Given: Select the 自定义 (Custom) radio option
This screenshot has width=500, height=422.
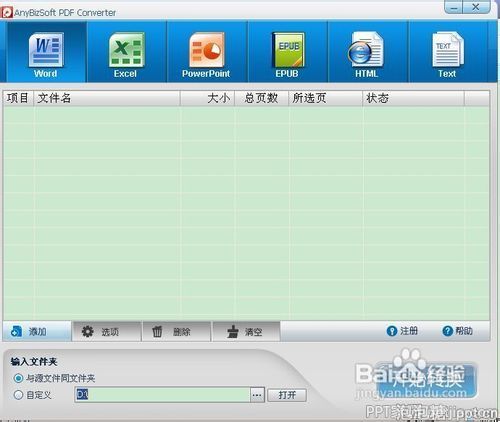Looking at the screenshot, I should coord(33,395).
